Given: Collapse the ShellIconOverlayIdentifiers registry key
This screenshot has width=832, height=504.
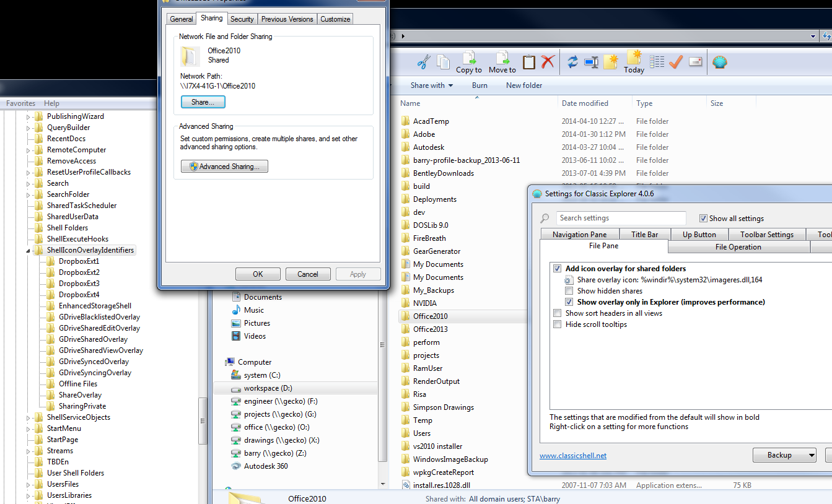Looking at the screenshot, I should click(28, 250).
